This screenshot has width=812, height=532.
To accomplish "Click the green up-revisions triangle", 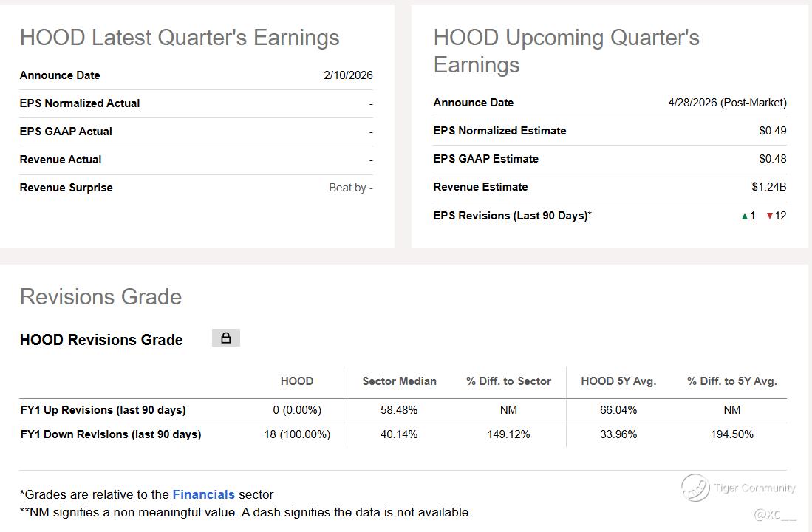I will (744, 216).
